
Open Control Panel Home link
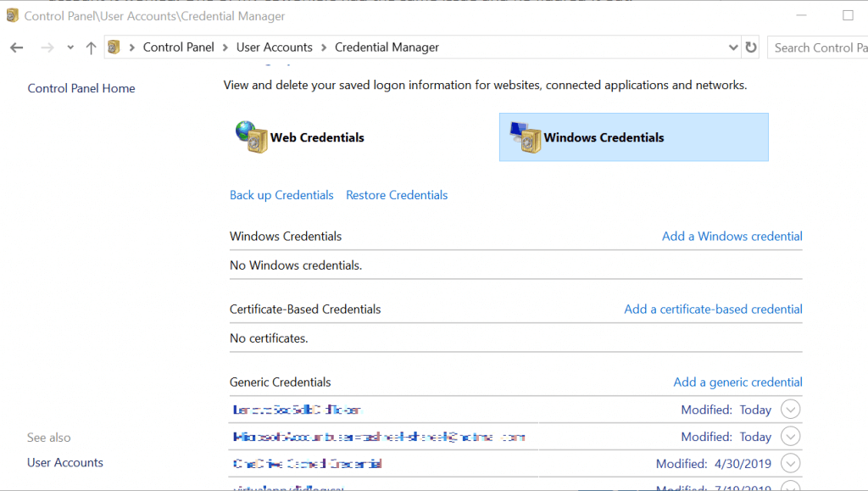point(81,88)
